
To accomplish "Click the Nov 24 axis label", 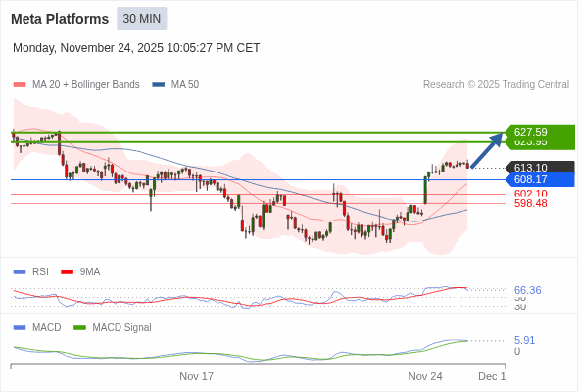I will (x=425, y=376).
